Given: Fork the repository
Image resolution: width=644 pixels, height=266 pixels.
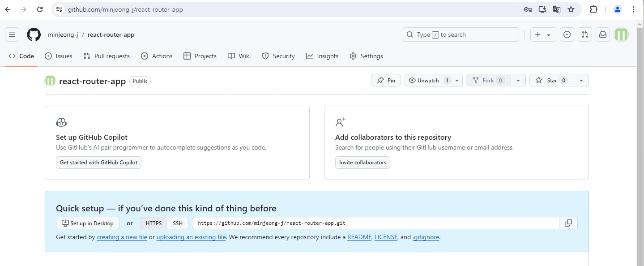Looking at the screenshot, I should [x=488, y=81].
